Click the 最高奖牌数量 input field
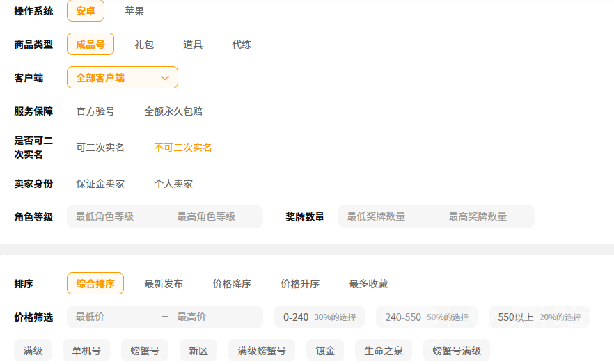 pos(486,216)
